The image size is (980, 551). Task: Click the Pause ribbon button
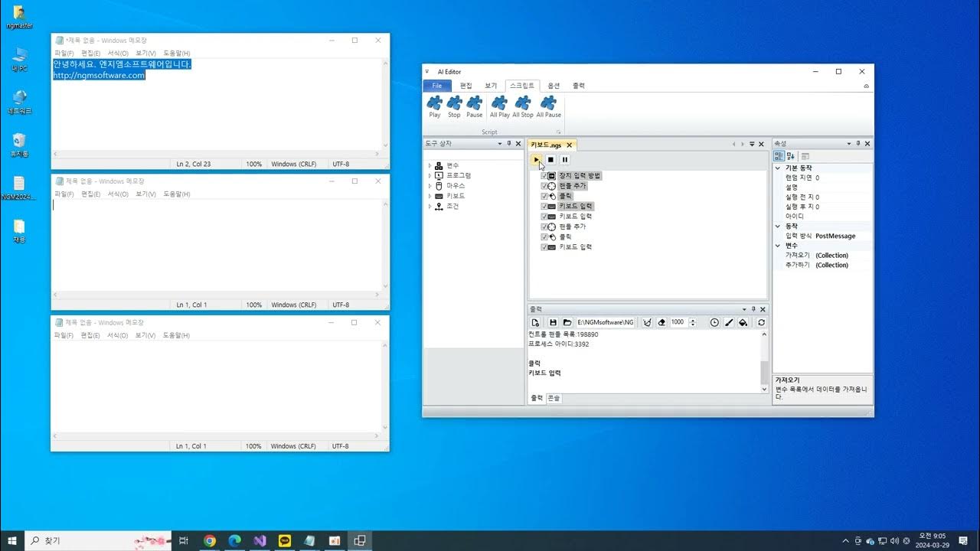475,107
